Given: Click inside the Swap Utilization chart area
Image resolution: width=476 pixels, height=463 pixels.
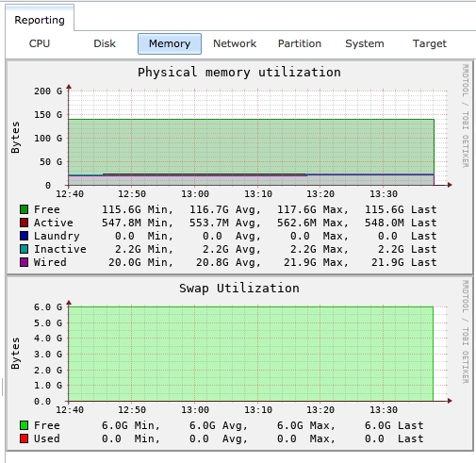Looking at the screenshot, I should (251, 354).
